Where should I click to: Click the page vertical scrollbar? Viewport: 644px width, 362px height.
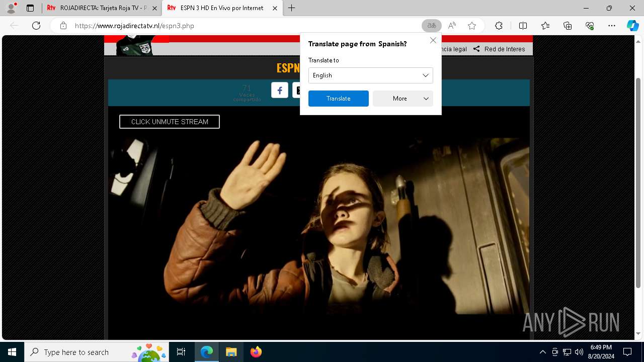pos(638,182)
